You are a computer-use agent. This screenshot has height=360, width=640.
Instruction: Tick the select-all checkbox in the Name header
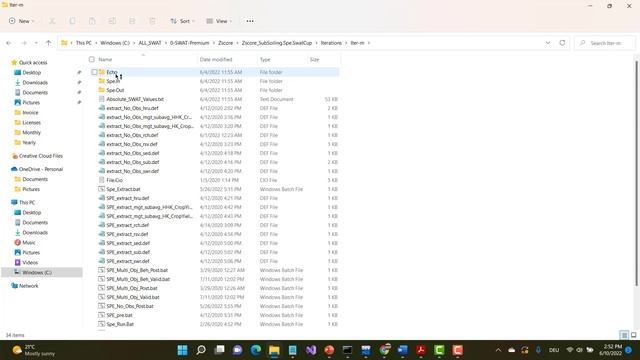pyautogui.click(x=92, y=60)
